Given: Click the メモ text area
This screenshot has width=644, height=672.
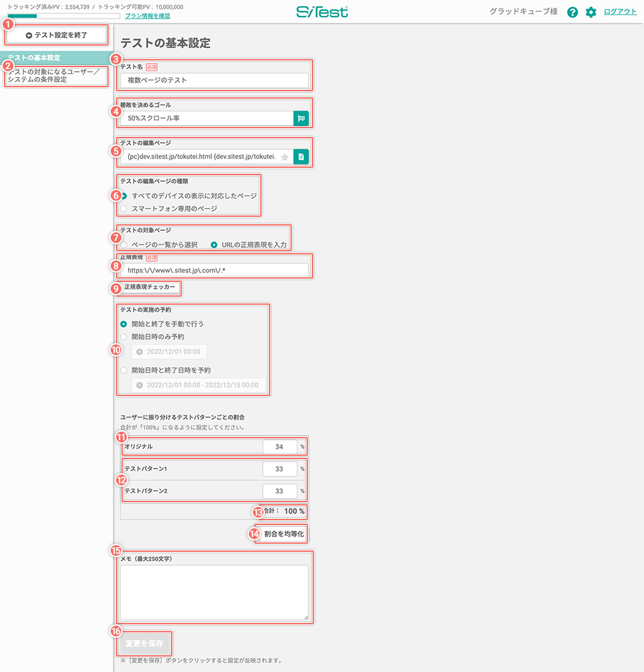Looking at the screenshot, I should tap(215, 592).
